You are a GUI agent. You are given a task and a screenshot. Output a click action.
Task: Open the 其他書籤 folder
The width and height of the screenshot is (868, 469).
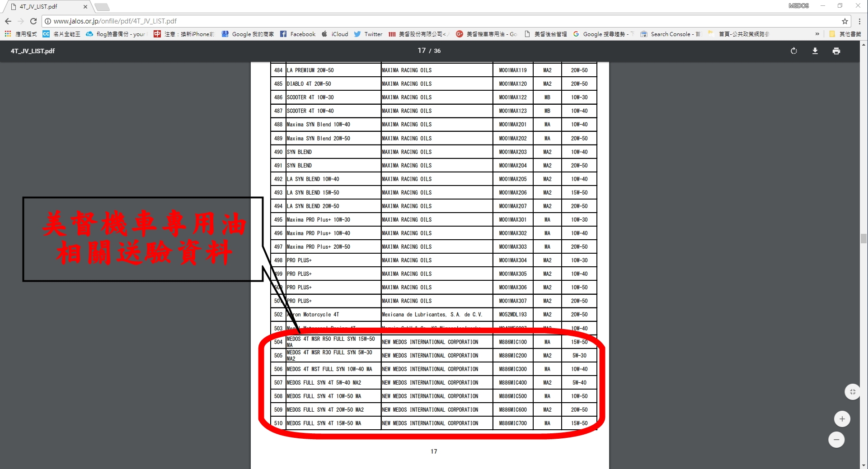pos(845,34)
